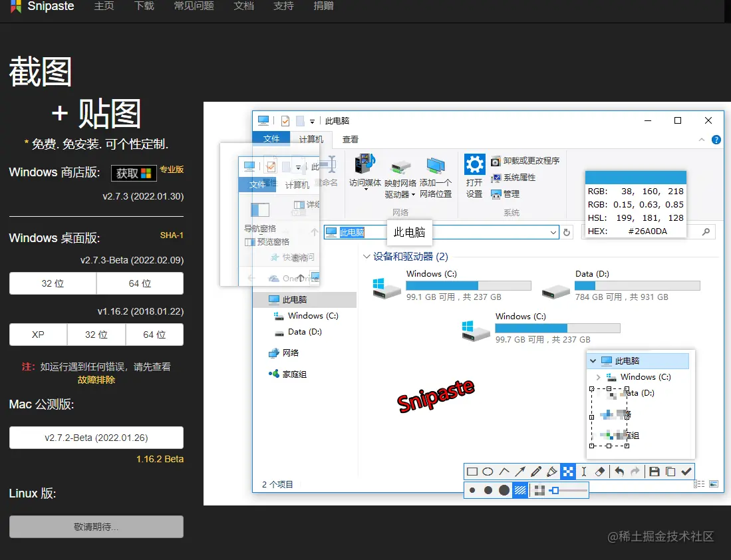731x560 pixels.
Task: Choose the large brush size dot
Action: click(504, 490)
